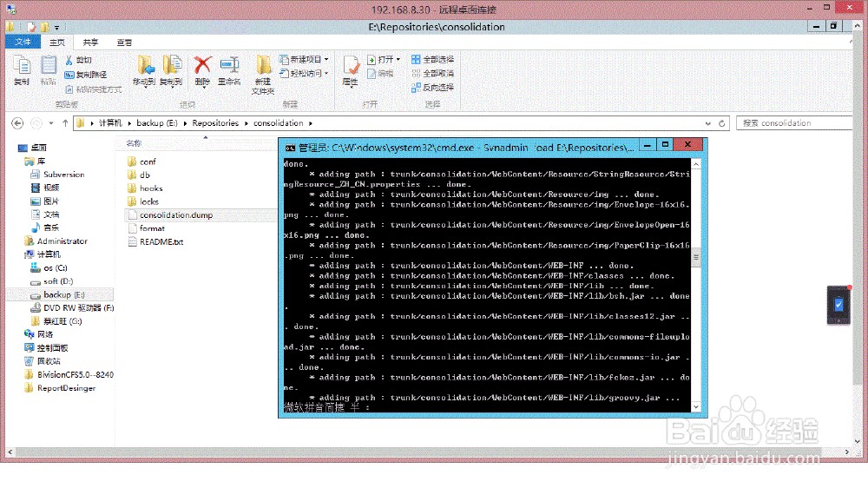Click Copy path (复制路径) in ribbon

coord(85,75)
